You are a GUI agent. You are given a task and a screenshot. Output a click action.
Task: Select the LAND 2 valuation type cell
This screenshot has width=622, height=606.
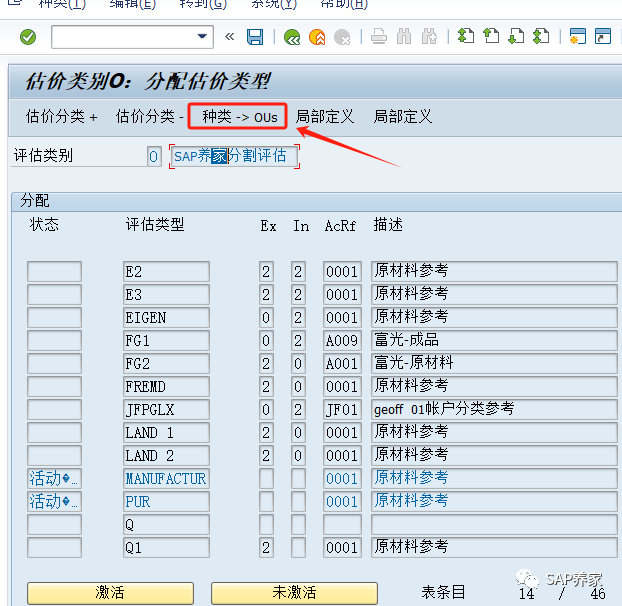[166, 456]
